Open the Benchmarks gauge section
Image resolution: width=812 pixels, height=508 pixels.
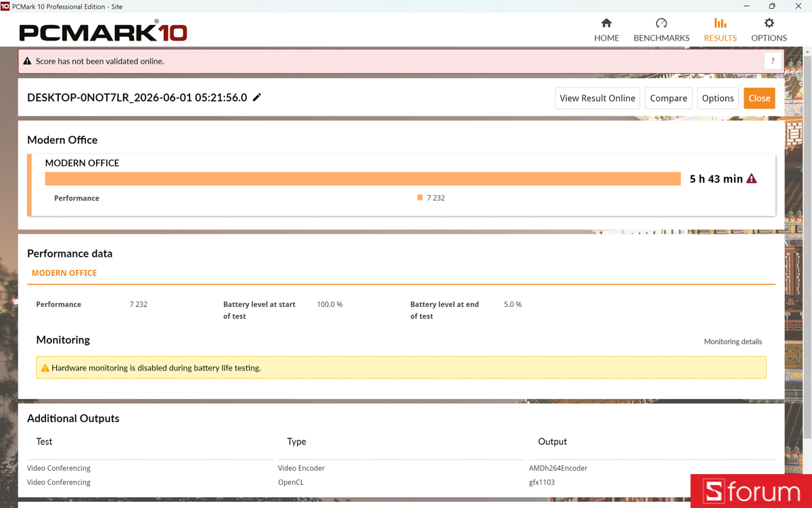pos(661,30)
